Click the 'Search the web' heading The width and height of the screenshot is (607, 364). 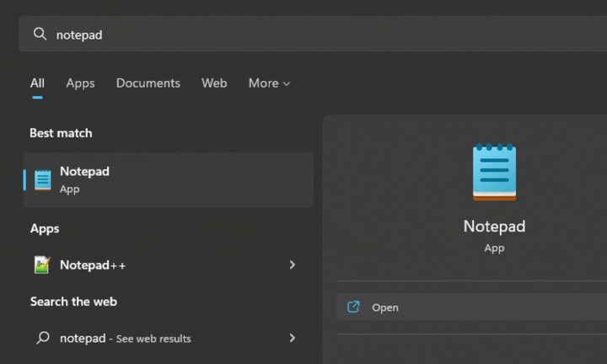73,302
